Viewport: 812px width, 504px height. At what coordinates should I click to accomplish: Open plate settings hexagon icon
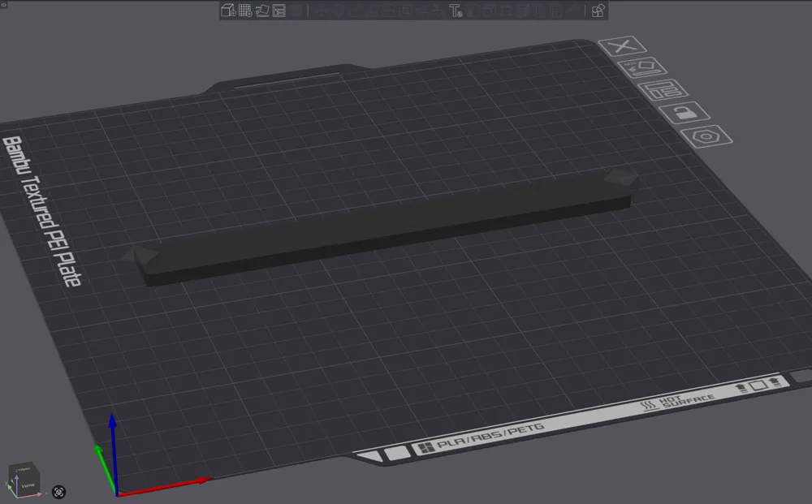point(706,136)
